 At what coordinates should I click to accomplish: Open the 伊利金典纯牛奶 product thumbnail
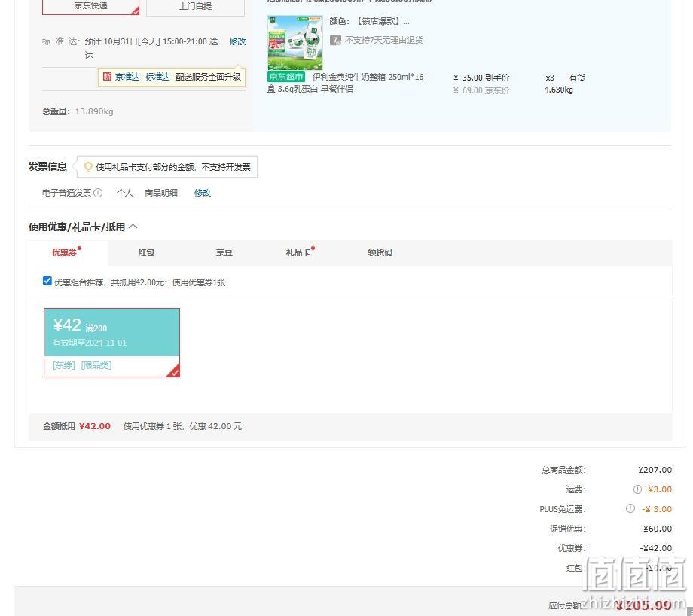[295, 42]
